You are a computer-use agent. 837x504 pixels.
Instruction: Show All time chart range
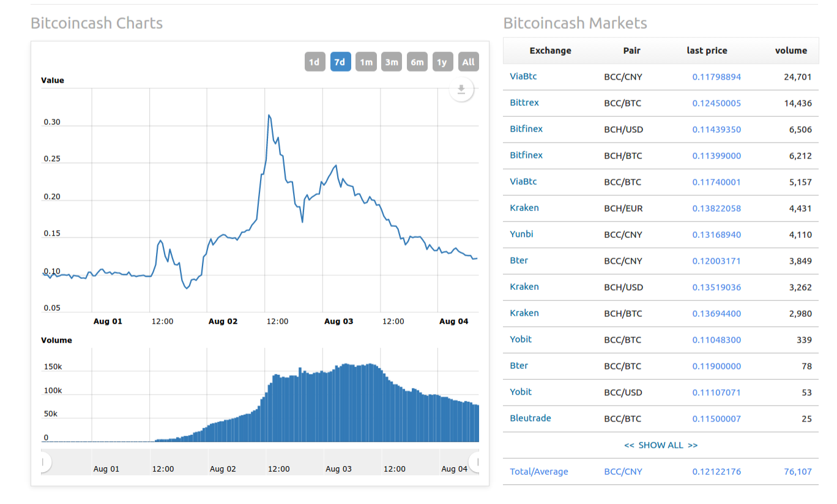(468, 62)
